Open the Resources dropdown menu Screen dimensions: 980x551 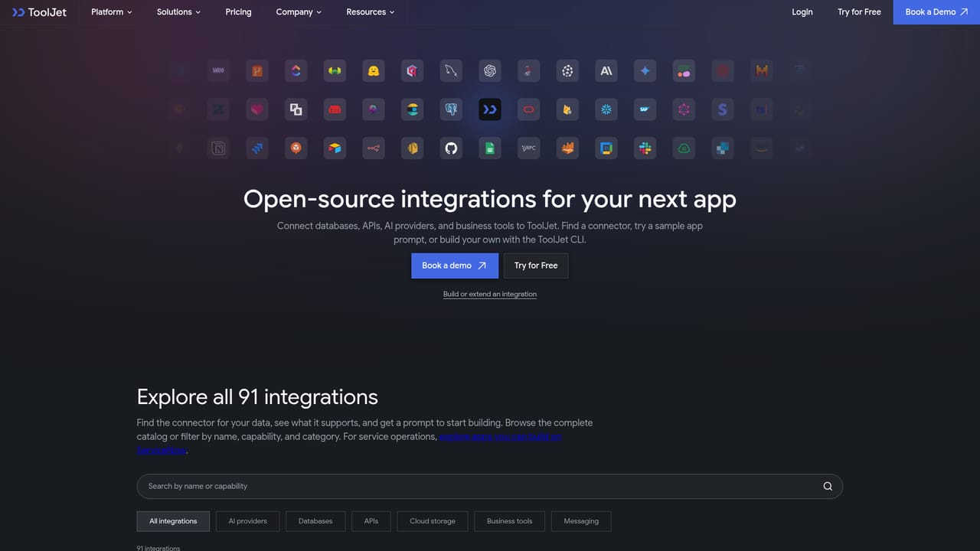click(x=371, y=12)
